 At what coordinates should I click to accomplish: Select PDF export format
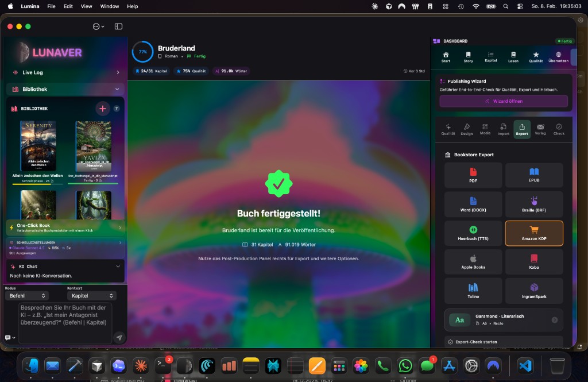[x=473, y=175]
